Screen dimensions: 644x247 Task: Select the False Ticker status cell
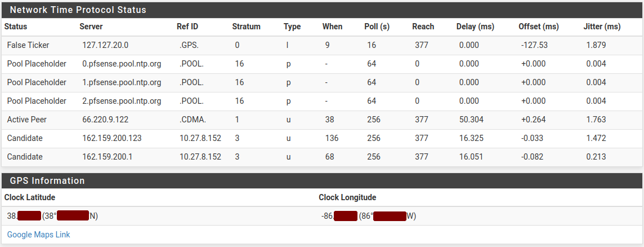point(28,45)
